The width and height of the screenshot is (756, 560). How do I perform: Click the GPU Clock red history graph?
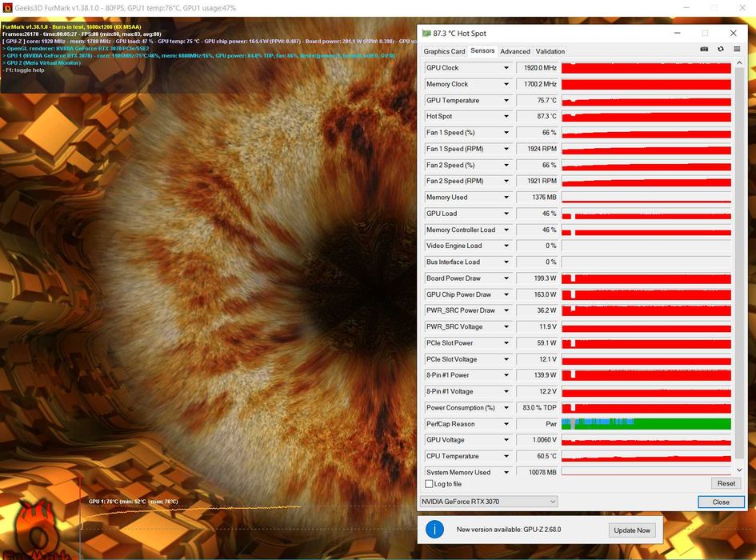click(646, 68)
